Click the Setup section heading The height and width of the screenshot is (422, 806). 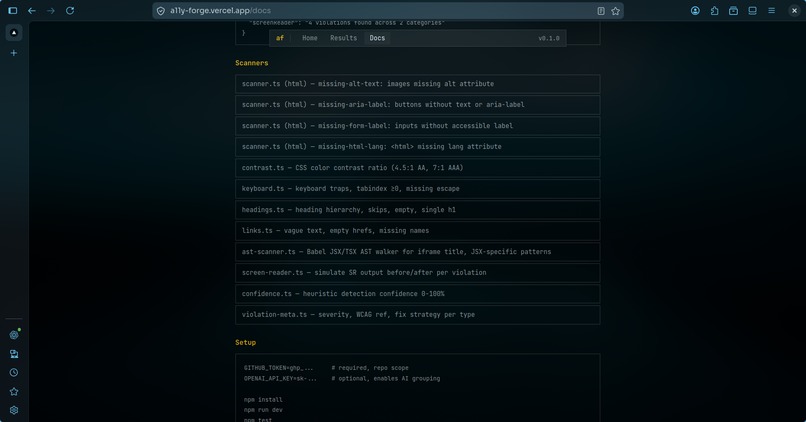245,342
